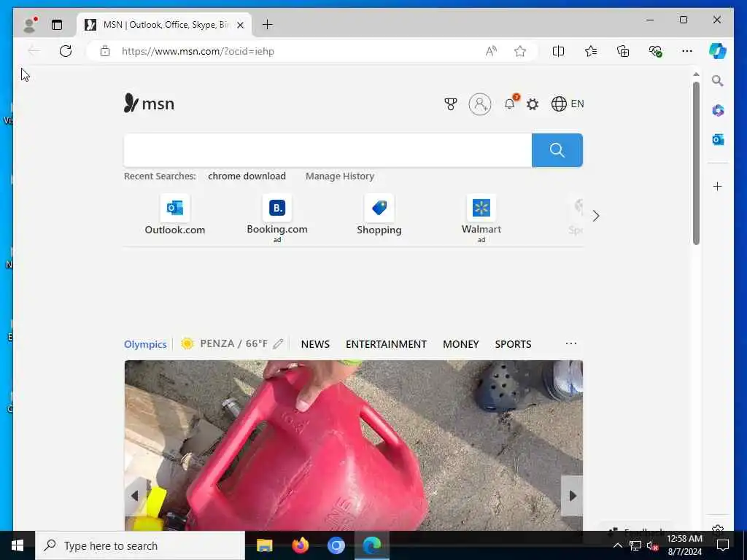The height and width of the screenshot is (560, 747).
Task: Open Microsoft 365 sidebar icon
Action: point(718,111)
